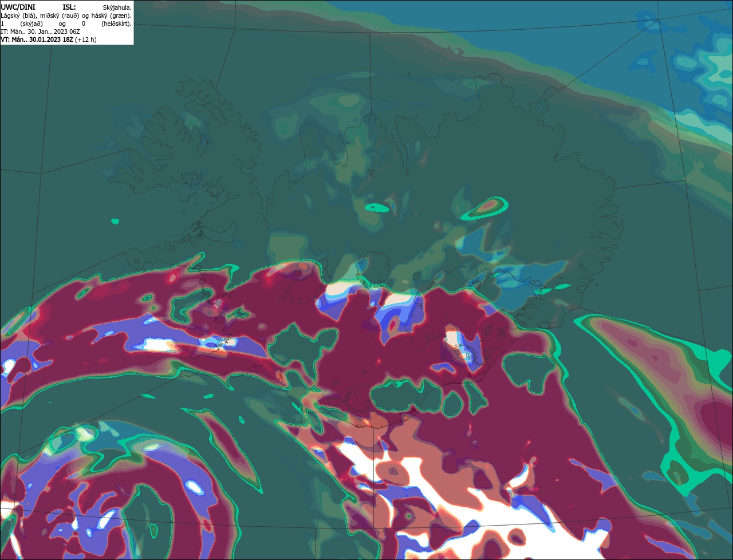
Task: Click the 'Skýjahula.' title text
Action: coord(117,7)
